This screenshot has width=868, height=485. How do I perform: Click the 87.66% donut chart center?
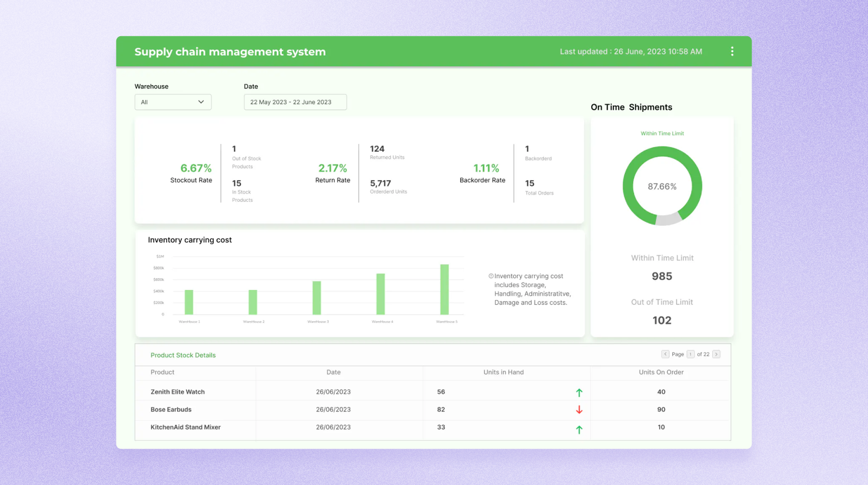(662, 186)
